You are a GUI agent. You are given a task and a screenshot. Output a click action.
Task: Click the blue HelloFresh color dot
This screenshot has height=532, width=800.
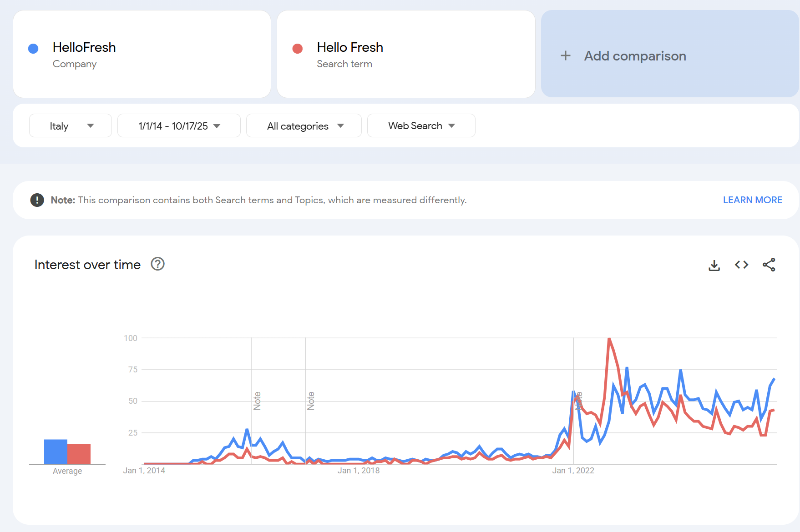(x=33, y=49)
